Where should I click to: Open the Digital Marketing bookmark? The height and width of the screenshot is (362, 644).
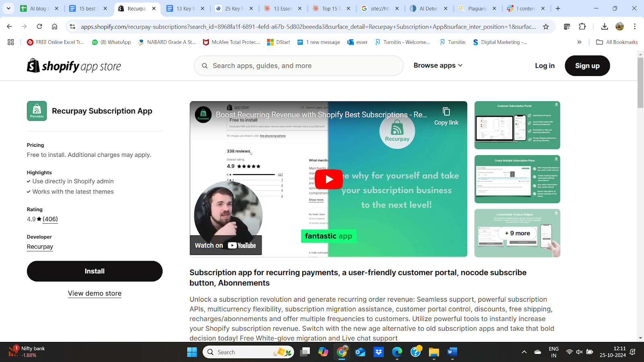[500, 42]
